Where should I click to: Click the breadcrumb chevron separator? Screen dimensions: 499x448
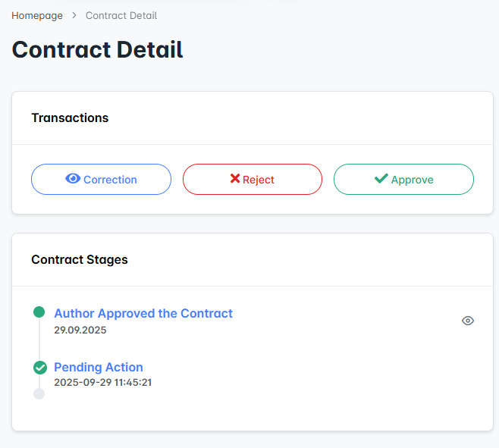point(74,15)
